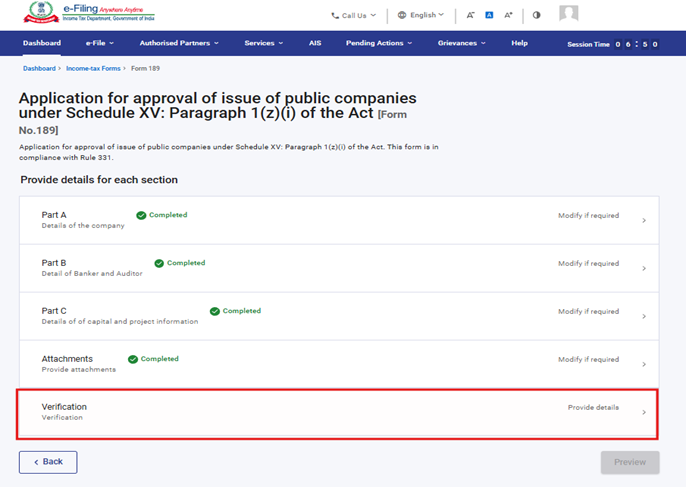
Task: Increase font size with A+ icon
Action: pyautogui.click(x=508, y=15)
